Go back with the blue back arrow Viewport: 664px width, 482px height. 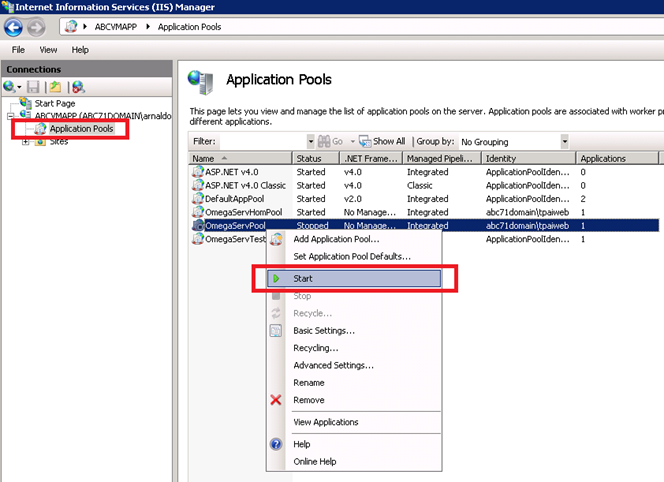[13, 28]
